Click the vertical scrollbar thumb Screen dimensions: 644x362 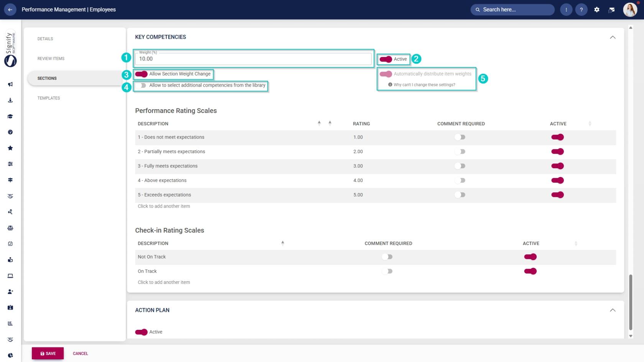[x=631, y=302]
